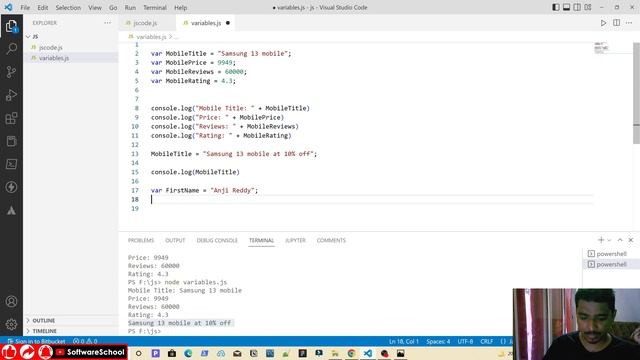Toggle the primary side bar layout icon
The image size is (640, 360).
tap(556, 7)
